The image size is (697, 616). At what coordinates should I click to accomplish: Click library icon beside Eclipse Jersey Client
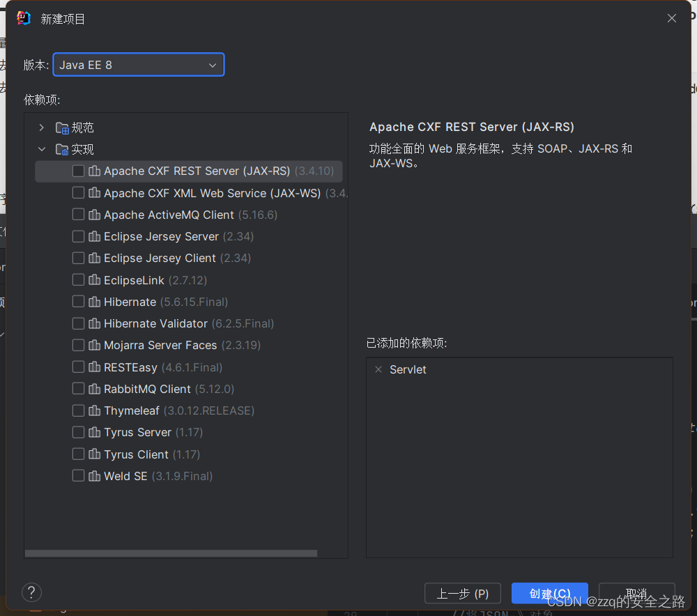click(94, 259)
